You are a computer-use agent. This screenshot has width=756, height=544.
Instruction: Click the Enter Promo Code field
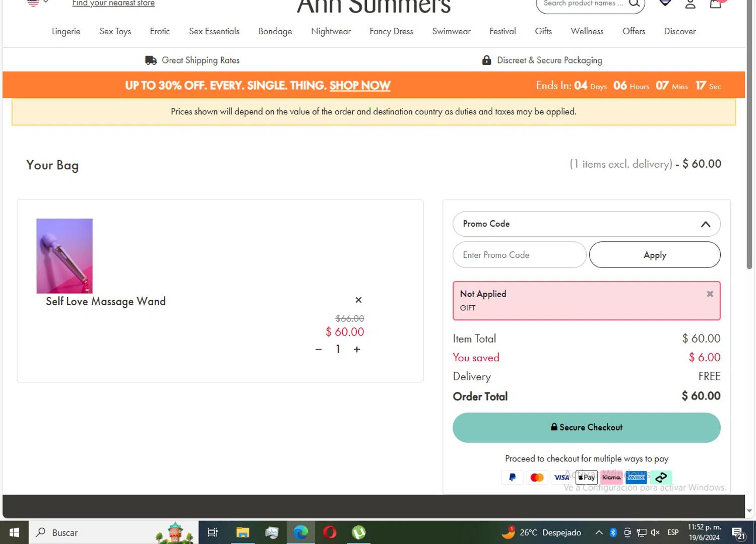pos(520,255)
